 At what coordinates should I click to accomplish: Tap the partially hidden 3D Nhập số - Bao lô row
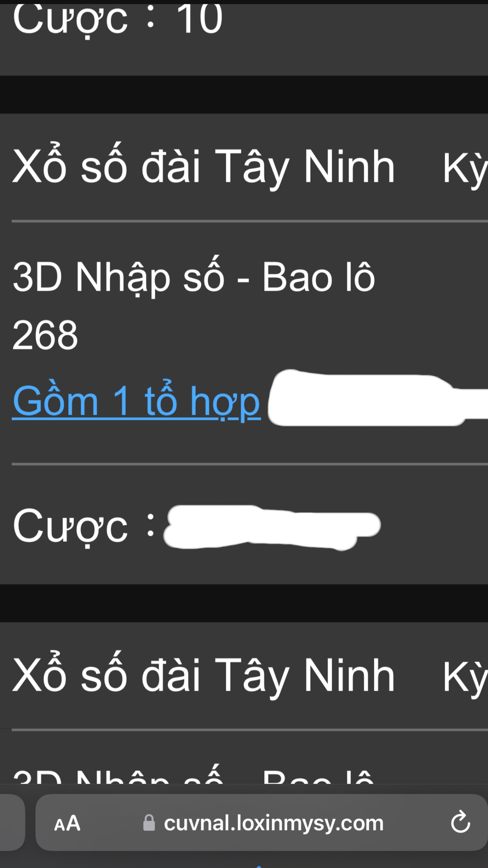click(x=194, y=774)
